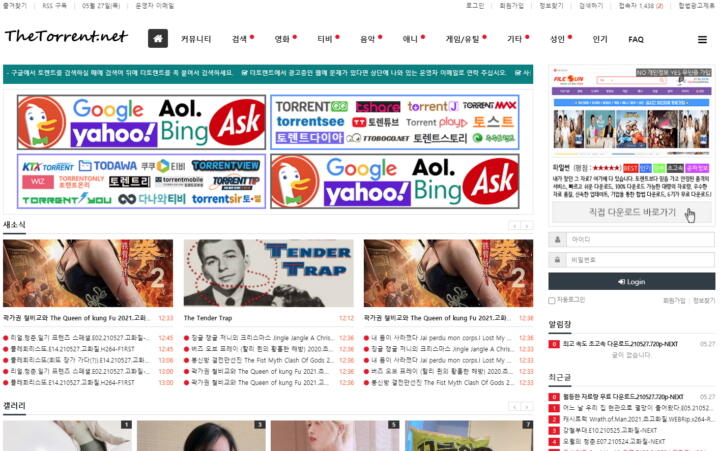Go to next 갤러리 slide arrow
720x451 pixels.
coord(527,407)
